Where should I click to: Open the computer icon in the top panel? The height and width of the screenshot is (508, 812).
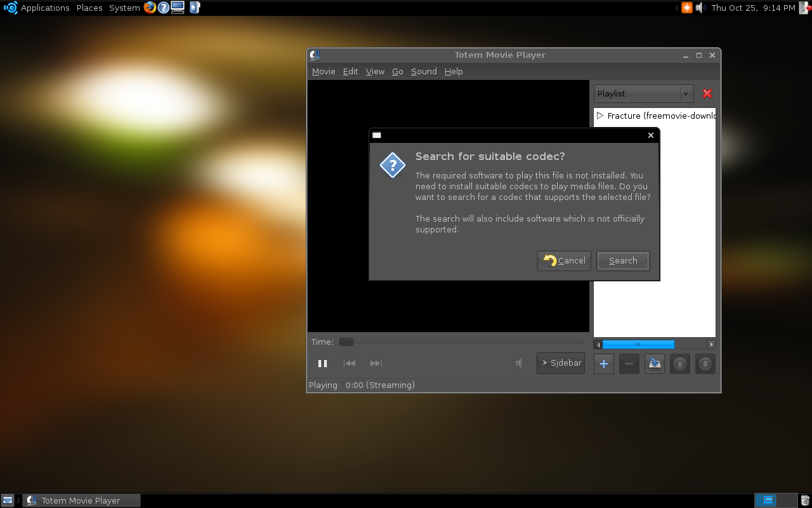click(x=178, y=8)
